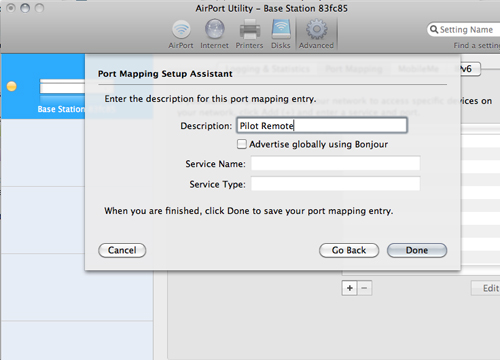The width and height of the screenshot is (500, 360).
Task: Click Go Back in the assistant
Action: pos(349,250)
